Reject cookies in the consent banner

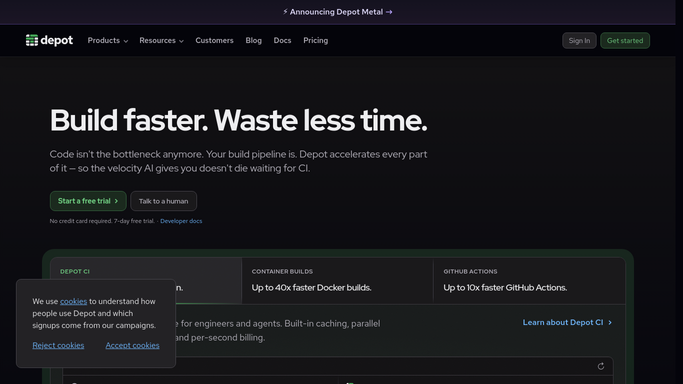click(58, 345)
